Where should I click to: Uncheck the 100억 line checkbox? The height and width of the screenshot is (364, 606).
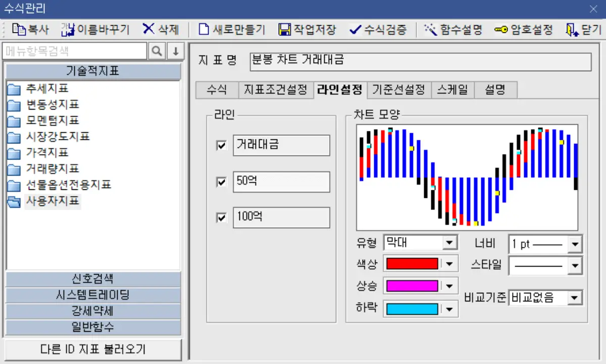(x=221, y=218)
